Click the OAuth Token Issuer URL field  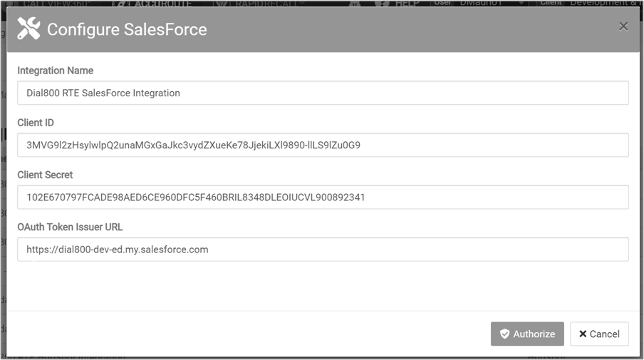click(323, 250)
